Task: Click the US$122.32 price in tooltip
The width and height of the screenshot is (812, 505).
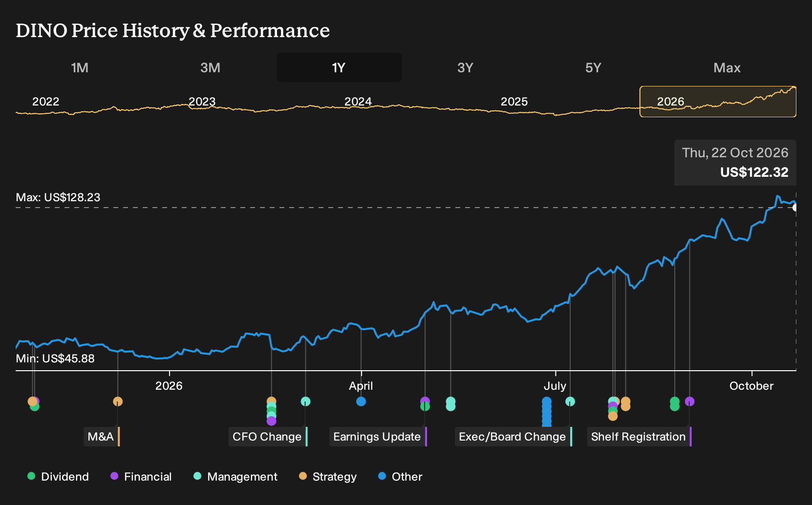Action: coord(754,172)
